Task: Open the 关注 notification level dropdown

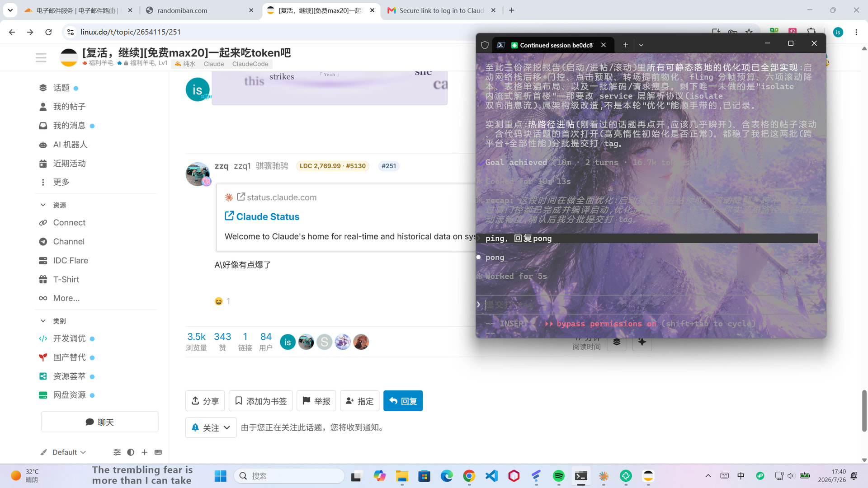Action: click(x=211, y=427)
